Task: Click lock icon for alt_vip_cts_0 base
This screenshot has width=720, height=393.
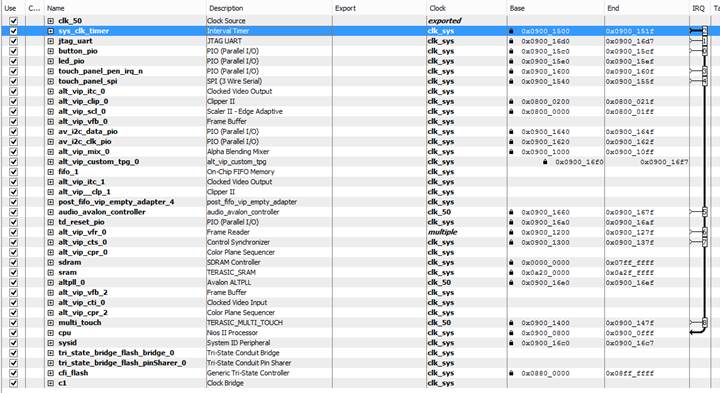Action: [511, 242]
